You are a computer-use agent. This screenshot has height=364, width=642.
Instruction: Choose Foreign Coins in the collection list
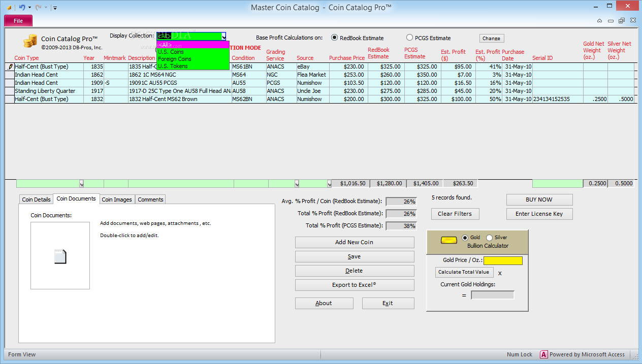pyautogui.click(x=193, y=59)
